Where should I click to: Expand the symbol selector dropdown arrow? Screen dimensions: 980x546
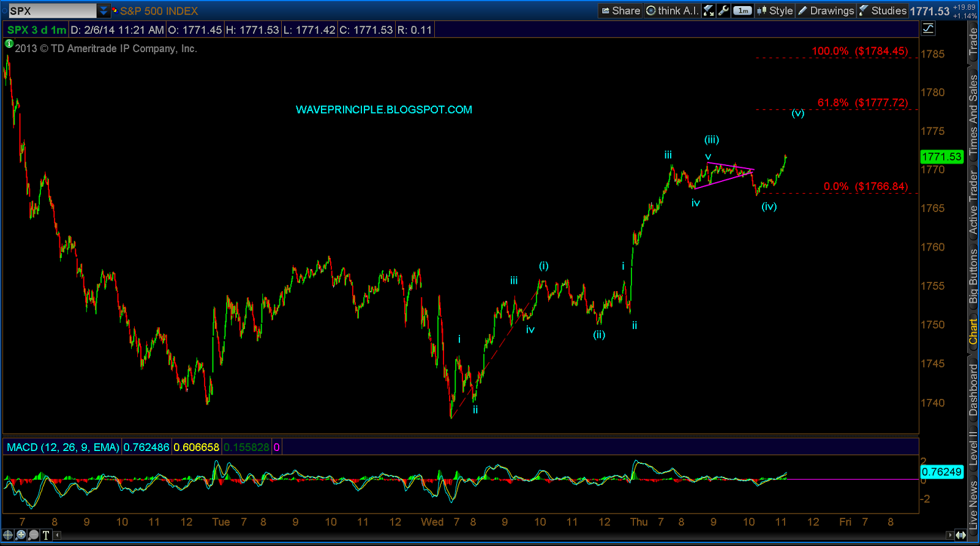[x=104, y=10]
